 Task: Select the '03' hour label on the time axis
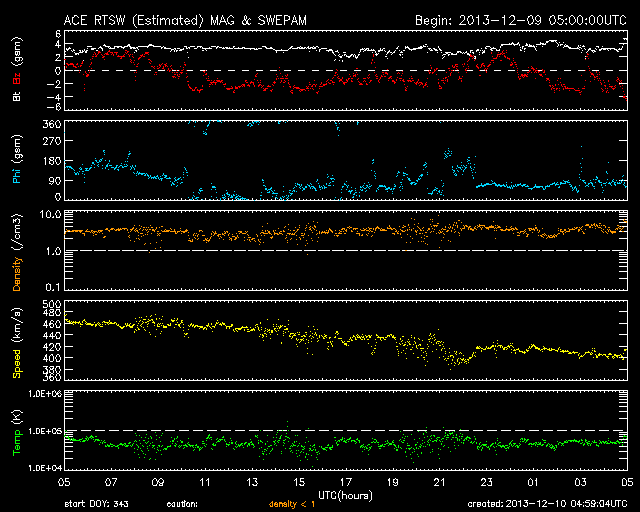click(580, 482)
